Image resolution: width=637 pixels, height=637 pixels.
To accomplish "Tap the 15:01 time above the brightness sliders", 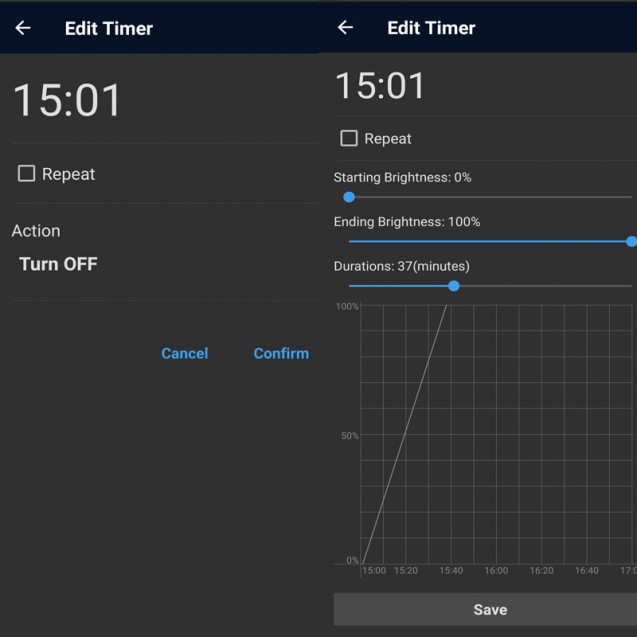I will [380, 86].
